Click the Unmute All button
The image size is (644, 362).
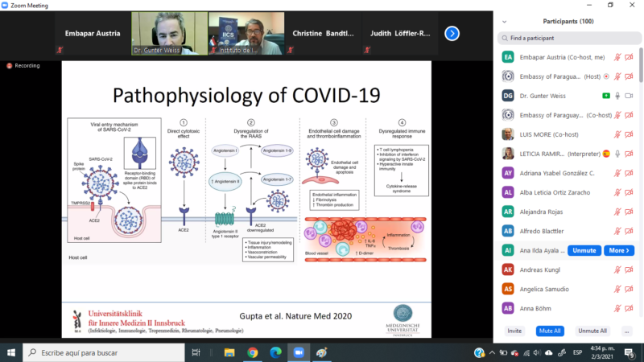(x=592, y=331)
